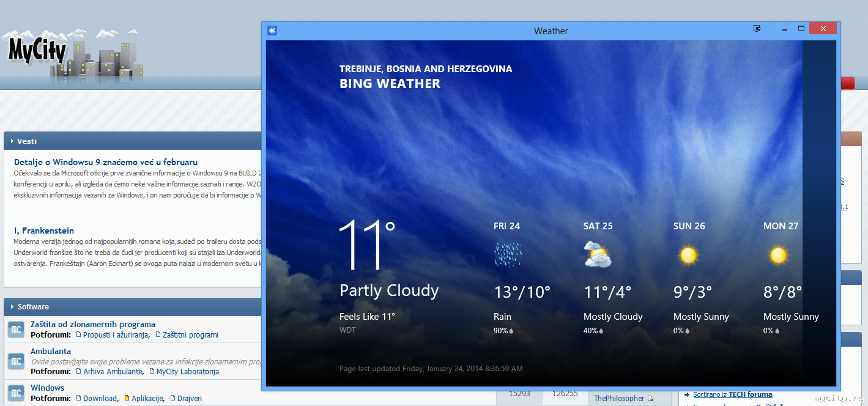
Task: Click the MC forum icon beside Ambulanta
Action: point(16,361)
